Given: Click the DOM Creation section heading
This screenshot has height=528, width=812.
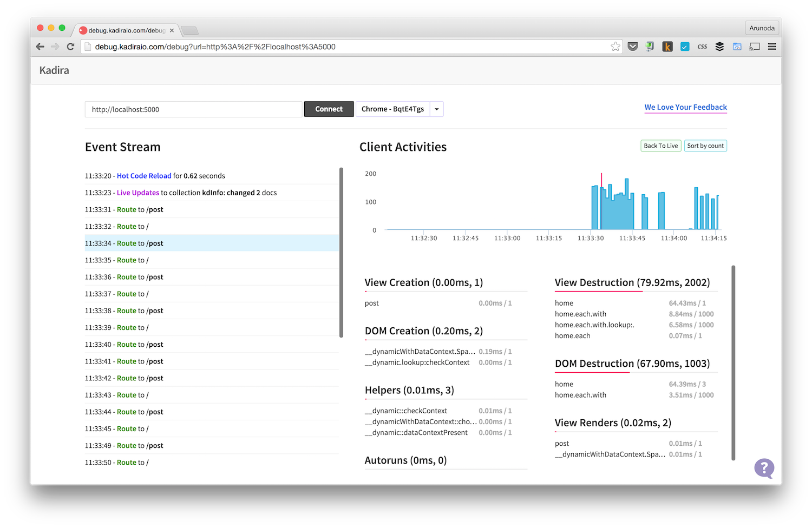Looking at the screenshot, I should click(x=424, y=331).
